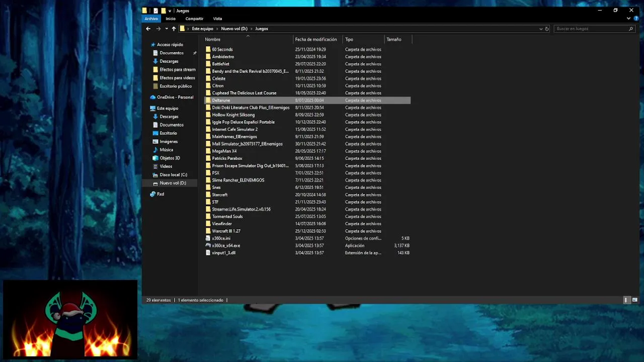This screenshot has width=644, height=362.
Task: Select Imágenes under Este equipo
Action: tap(168, 141)
